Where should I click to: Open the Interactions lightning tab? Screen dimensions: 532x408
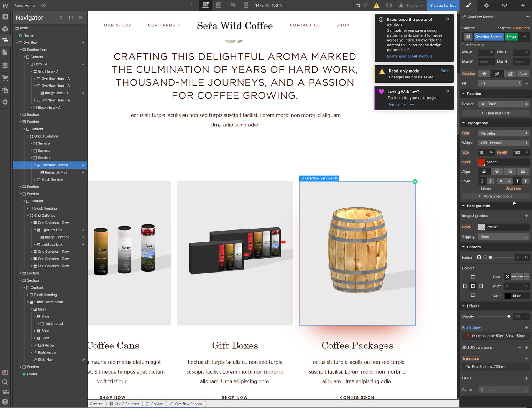coord(523,5)
